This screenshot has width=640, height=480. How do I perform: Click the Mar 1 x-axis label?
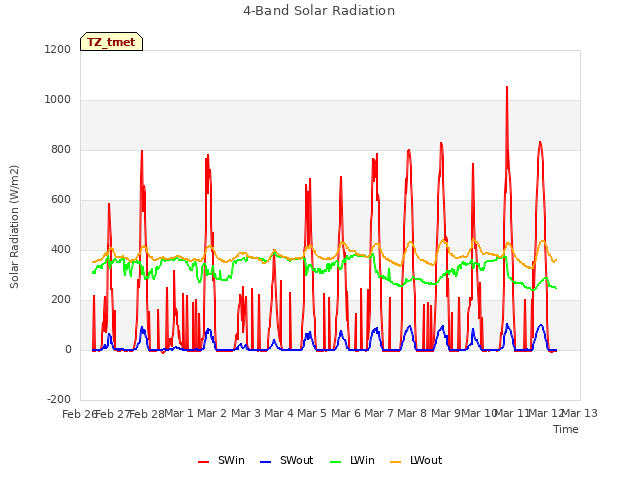[179, 413]
